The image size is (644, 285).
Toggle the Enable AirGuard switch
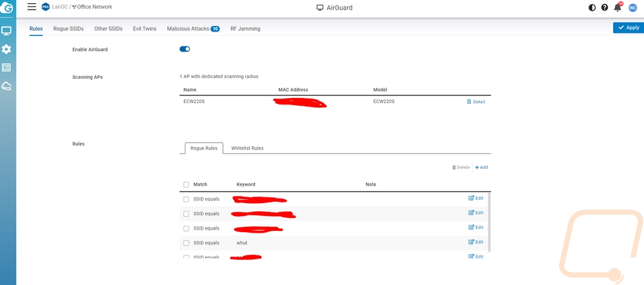[x=185, y=50]
